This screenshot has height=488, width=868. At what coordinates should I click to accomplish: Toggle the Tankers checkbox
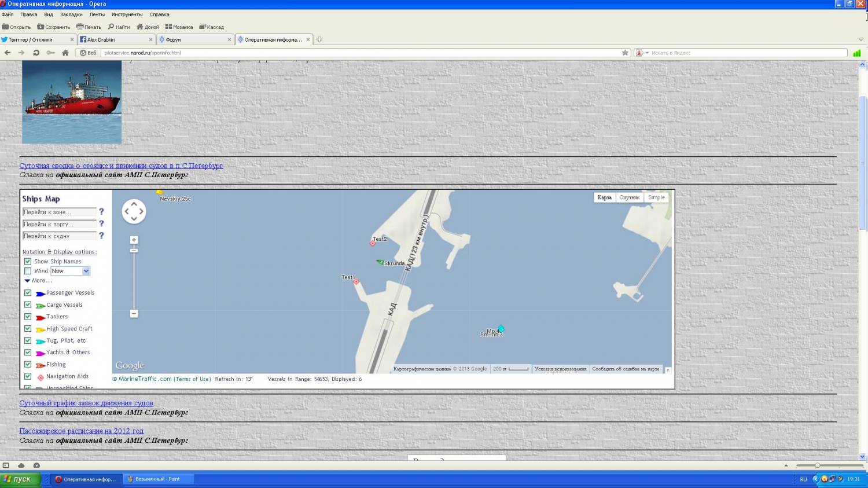tap(28, 317)
